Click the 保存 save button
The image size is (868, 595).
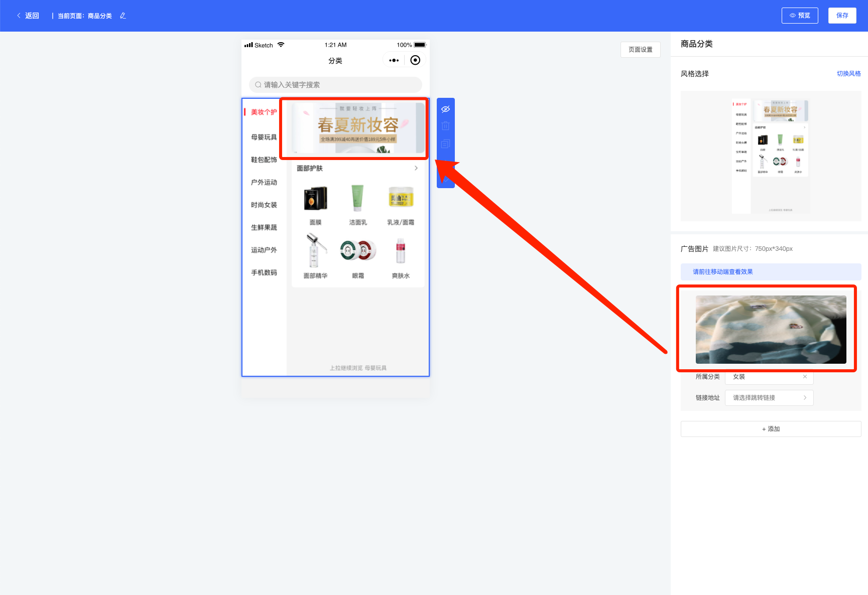coord(842,16)
